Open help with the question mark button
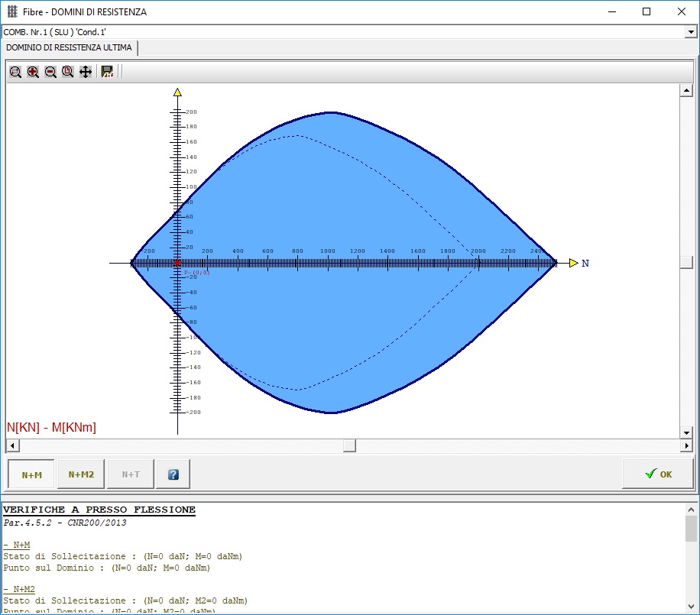 coord(173,474)
